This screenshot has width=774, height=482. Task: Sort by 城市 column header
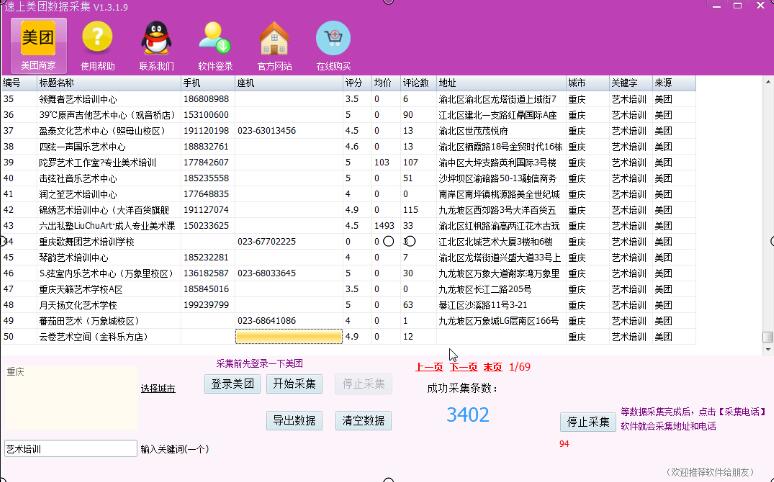coord(587,83)
